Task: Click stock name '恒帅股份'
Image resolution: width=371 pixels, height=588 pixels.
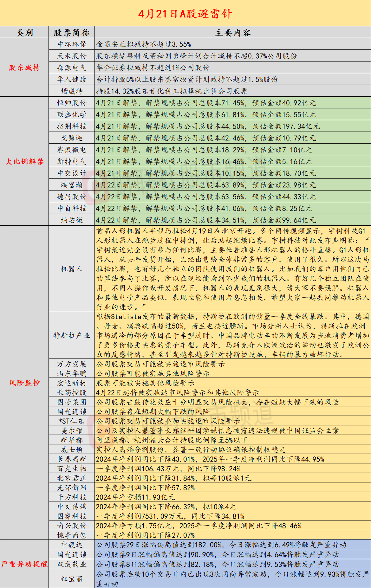Action: click(x=72, y=103)
